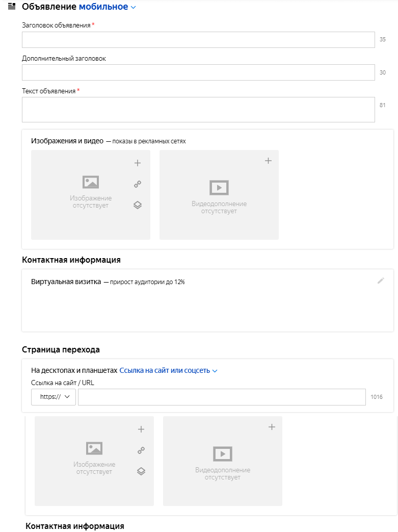Click the 35 character counter
The image size is (398, 532).
(x=382, y=39)
